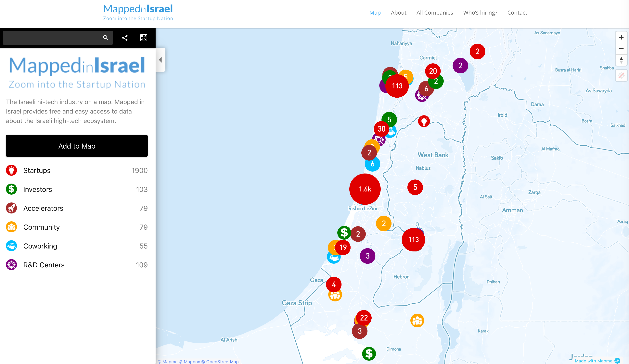The height and width of the screenshot is (364, 629).
Task: Open the blue 6 coworking cluster
Action: pyautogui.click(x=372, y=164)
